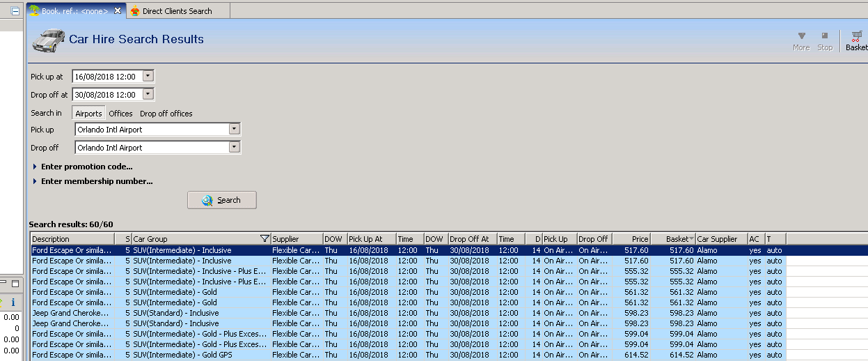
Task: Expand Enter membership number section
Action: (x=35, y=181)
